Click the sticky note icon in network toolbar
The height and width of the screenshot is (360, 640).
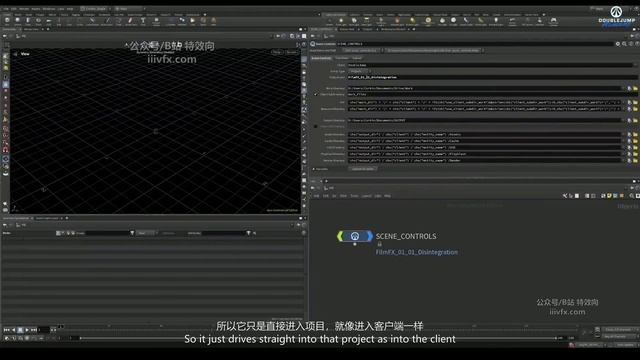609,196
